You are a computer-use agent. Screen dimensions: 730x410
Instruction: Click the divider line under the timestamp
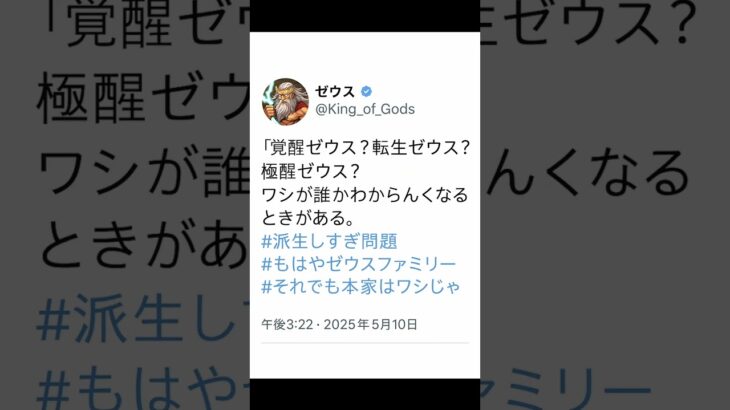click(365, 343)
